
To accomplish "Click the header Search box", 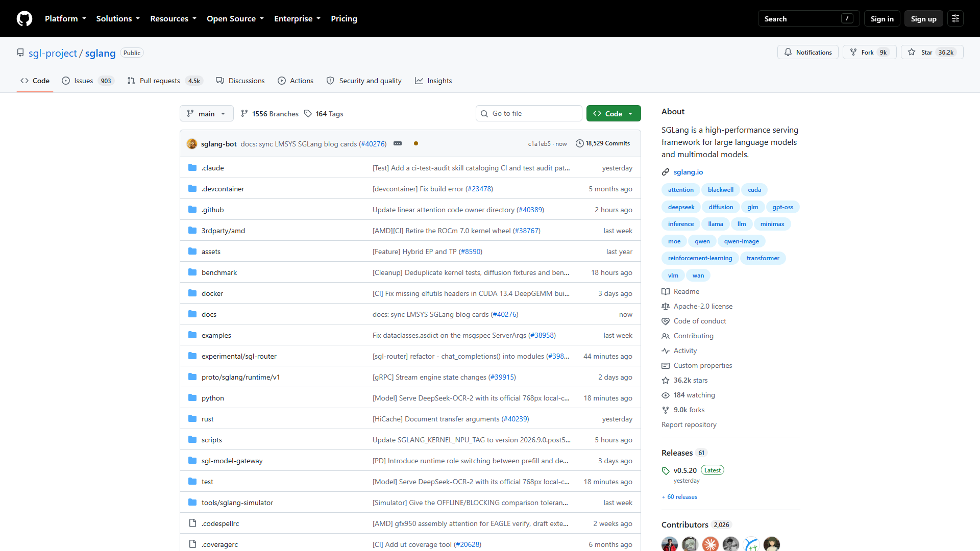I will pyautogui.click(x=808, y=19).
